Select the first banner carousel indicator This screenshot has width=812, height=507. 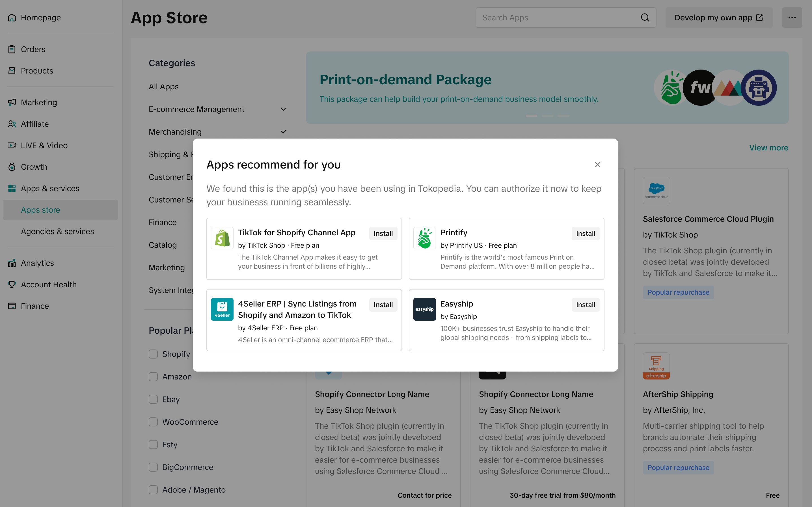(x=531, y=116)
